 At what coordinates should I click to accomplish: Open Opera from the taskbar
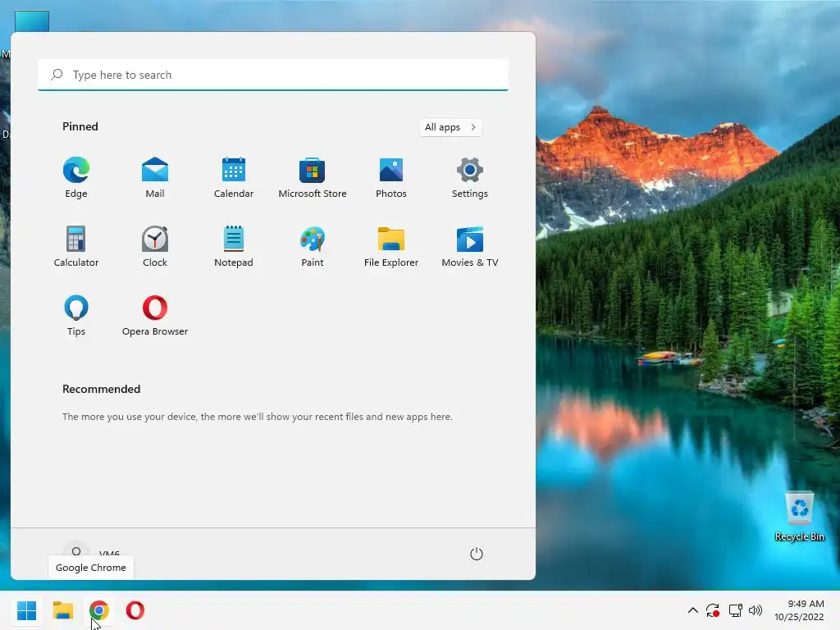(135, 610)
